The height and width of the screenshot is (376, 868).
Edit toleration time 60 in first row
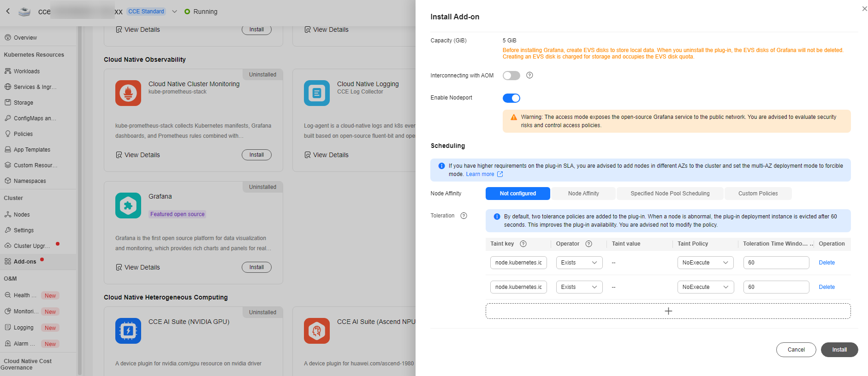coord(776,263)
